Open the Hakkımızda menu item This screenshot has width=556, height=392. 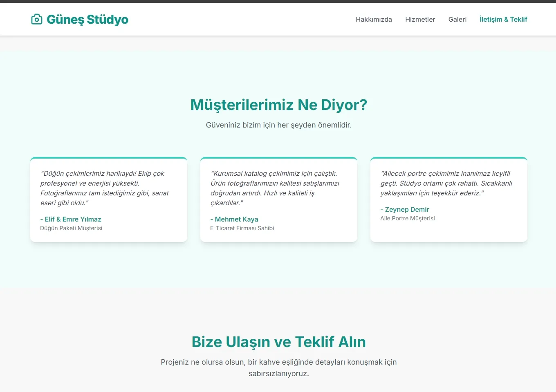coord(374,19)
